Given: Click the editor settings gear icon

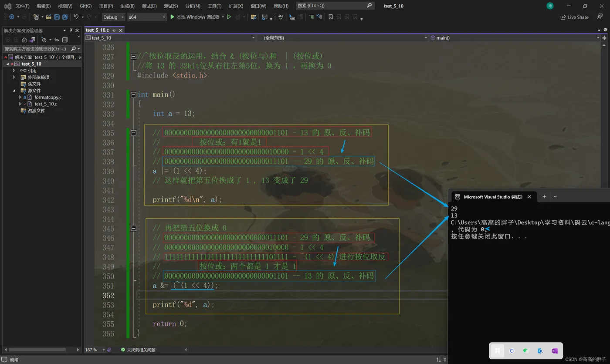Looking at the screenshot, I should [x=606, y=30].
